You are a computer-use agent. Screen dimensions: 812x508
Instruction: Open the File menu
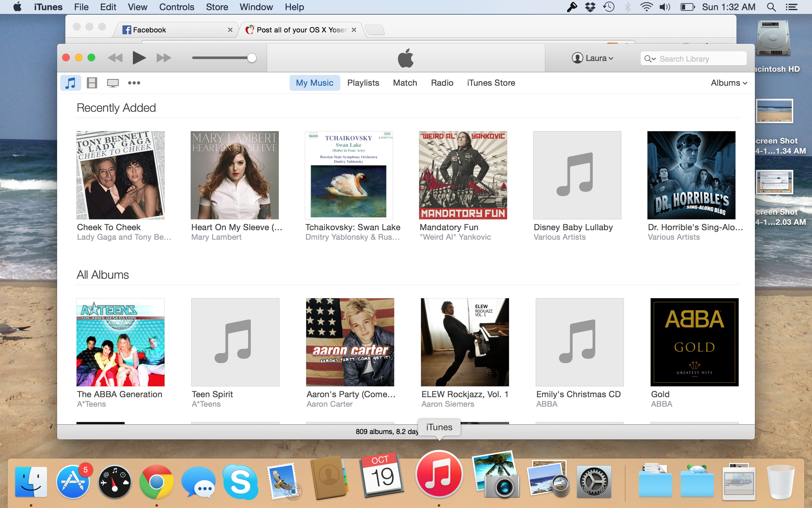81,7
